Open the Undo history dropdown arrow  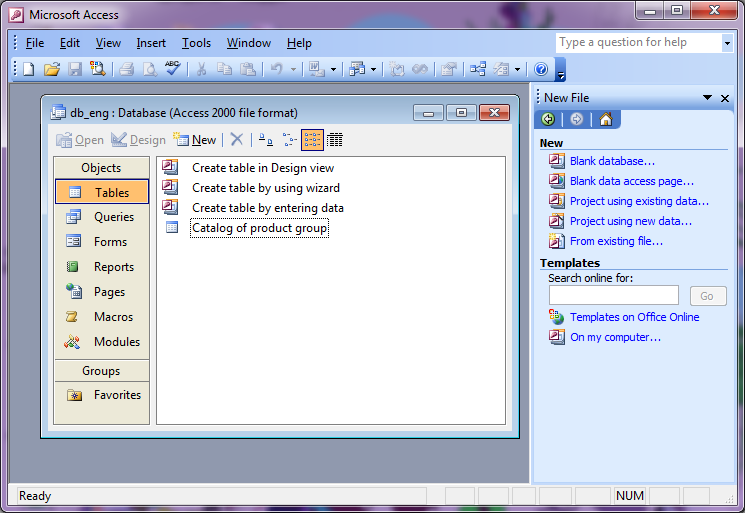click(x=293, y=70)
